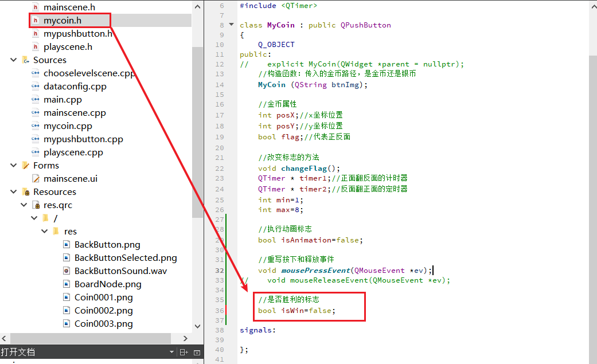Select the res folder in resources

point(70,231)
